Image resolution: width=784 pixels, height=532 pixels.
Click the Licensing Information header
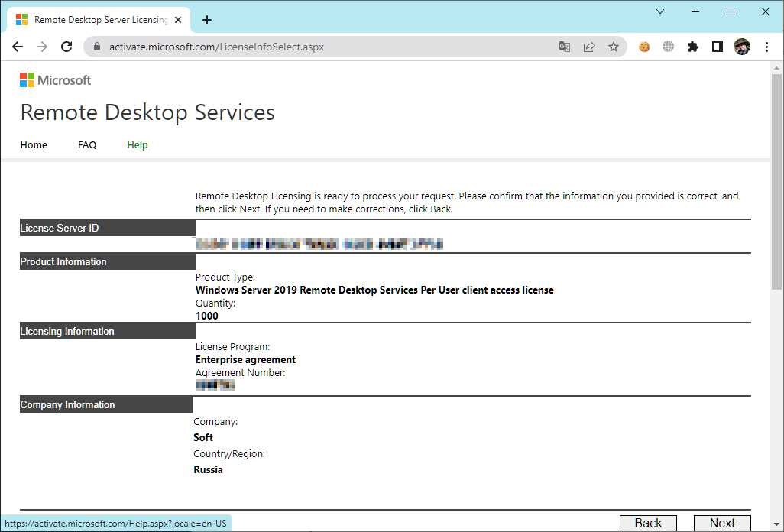tap(108, 331)
